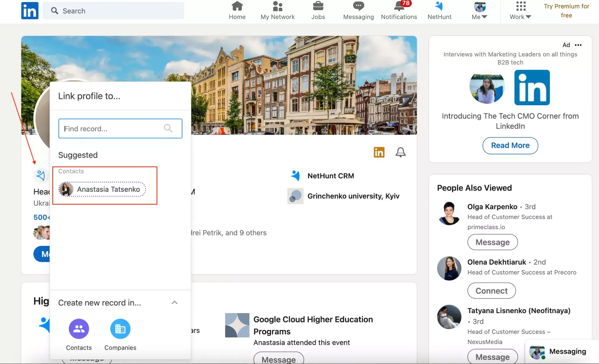Click the Find record input field
This screenshot has height=364, width=599.
pyautogui.click(x=120, y=128)
